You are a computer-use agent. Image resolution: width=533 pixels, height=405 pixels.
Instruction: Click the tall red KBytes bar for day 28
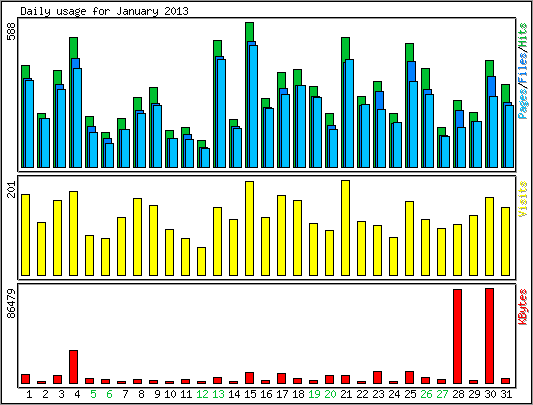tap(458, 337)
